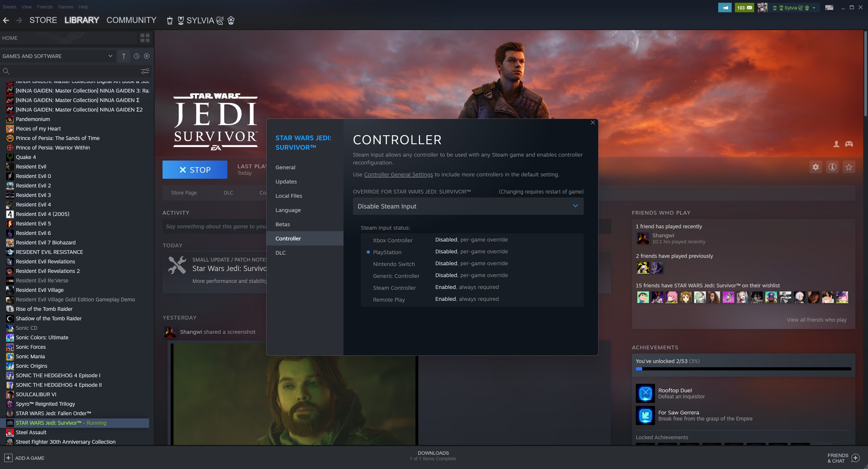Open announcements megaphone icon in top bar
Viewport: 868px width, 469px height.
click(725, 7)
